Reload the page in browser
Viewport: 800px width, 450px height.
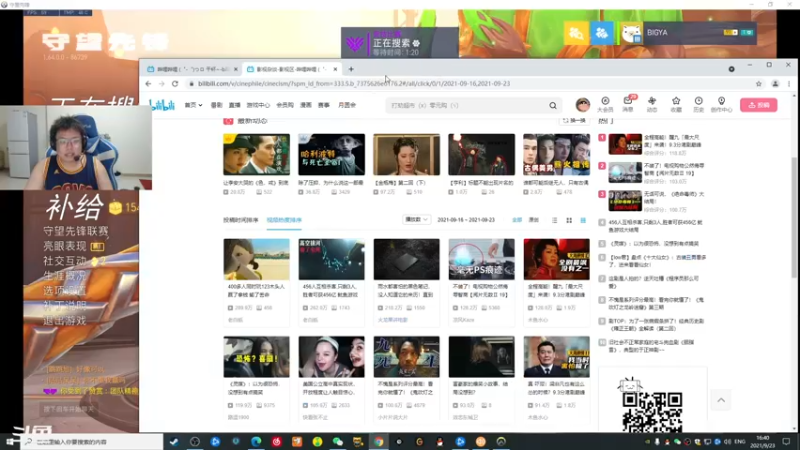[x=175, y=84]
